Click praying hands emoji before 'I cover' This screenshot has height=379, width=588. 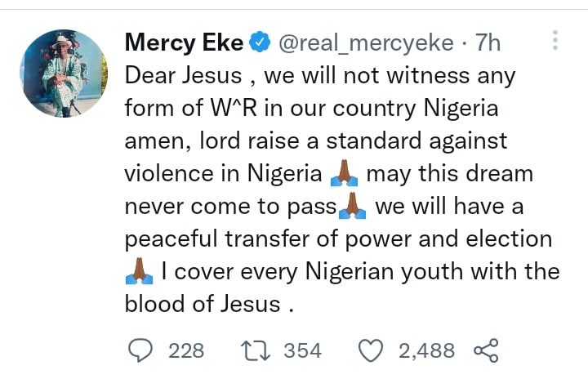point(139,270)
